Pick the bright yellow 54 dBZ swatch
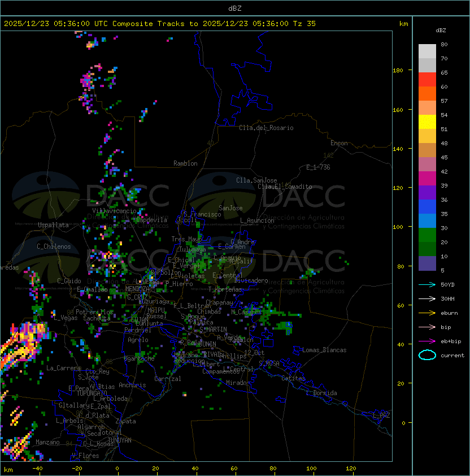The image size is (470, 476). click(x=427, y=122)
